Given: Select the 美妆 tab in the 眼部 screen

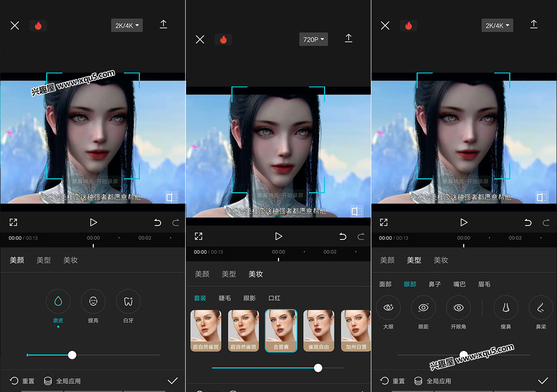Looking at the screenshot, I should click(441, 260).
